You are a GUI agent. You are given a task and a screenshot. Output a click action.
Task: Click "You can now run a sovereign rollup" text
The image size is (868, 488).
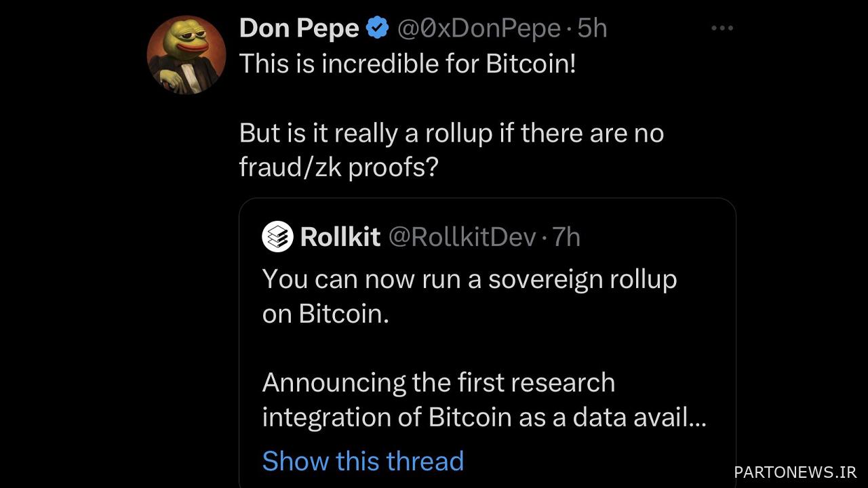pyautogui.click(x=469, y=279)
